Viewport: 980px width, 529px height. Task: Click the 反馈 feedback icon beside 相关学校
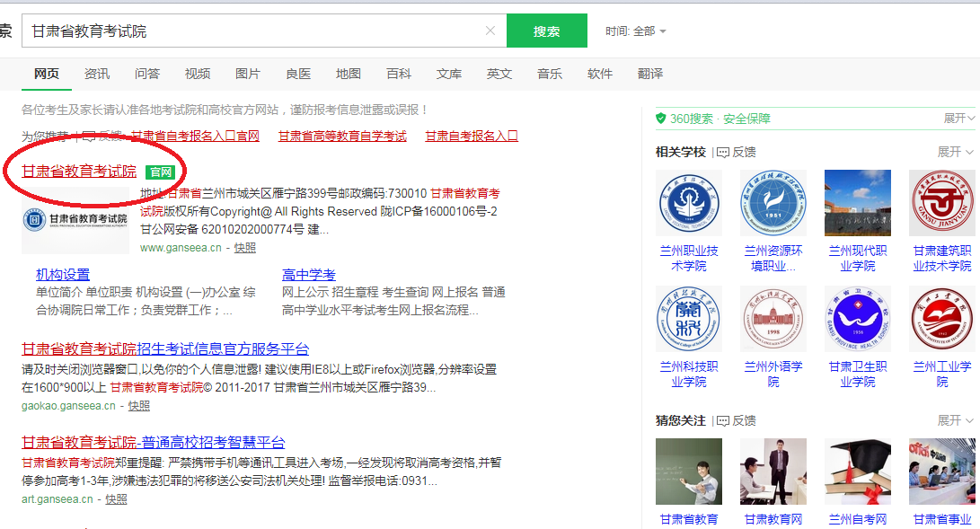point(721,152)
